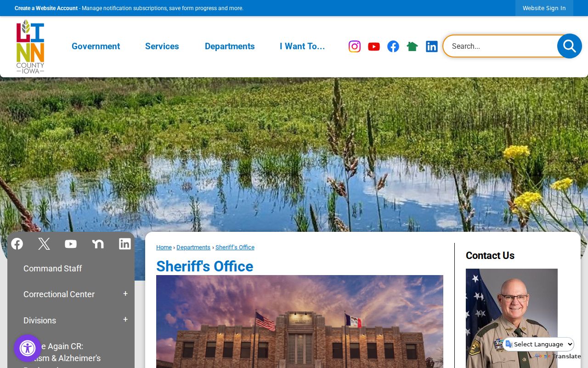Screen dimensions: 588x368
Task: Click the Departments breadcrumb link
Action: pyautogui.click(x=193, y=247)
